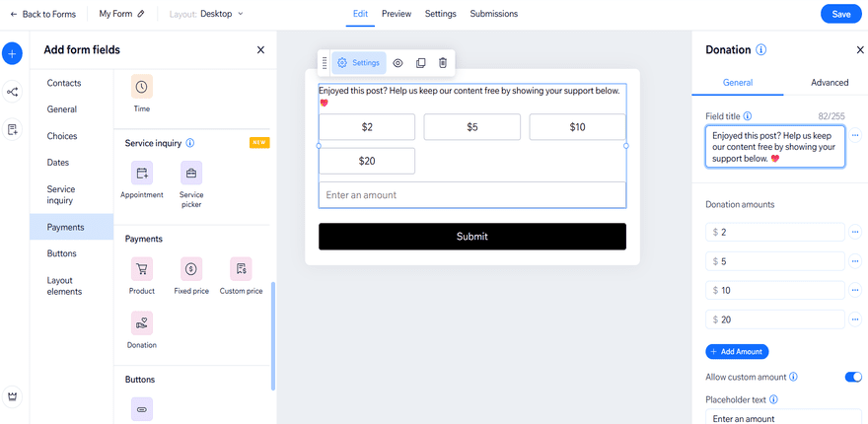This screenshot has width=868, height=424.
Task: Duplicate the selected donation field
Action: tap(420, 63)
